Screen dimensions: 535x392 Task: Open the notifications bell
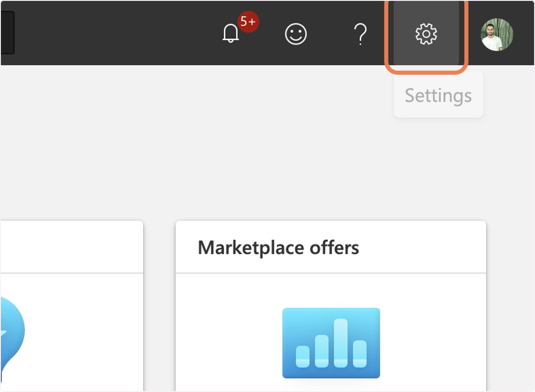pyautogui.click(x=230, y=34)
